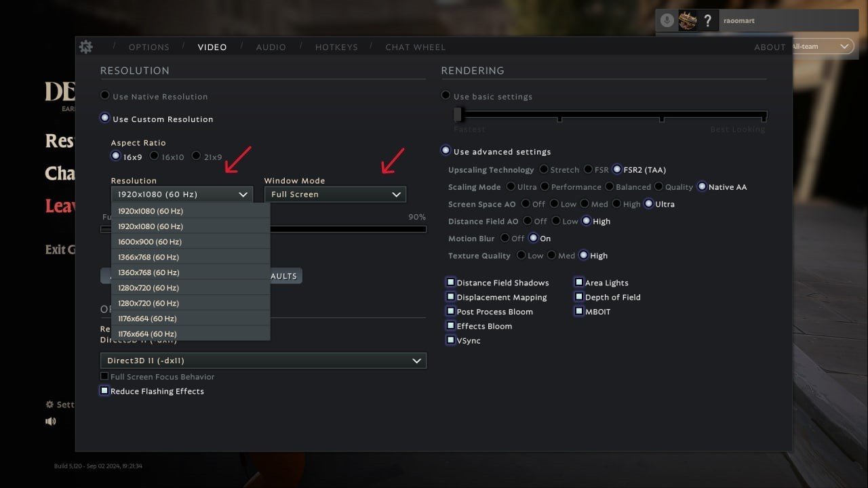
Task: Choose the 16x10 aspect ratio option
Action: point(155,157)
